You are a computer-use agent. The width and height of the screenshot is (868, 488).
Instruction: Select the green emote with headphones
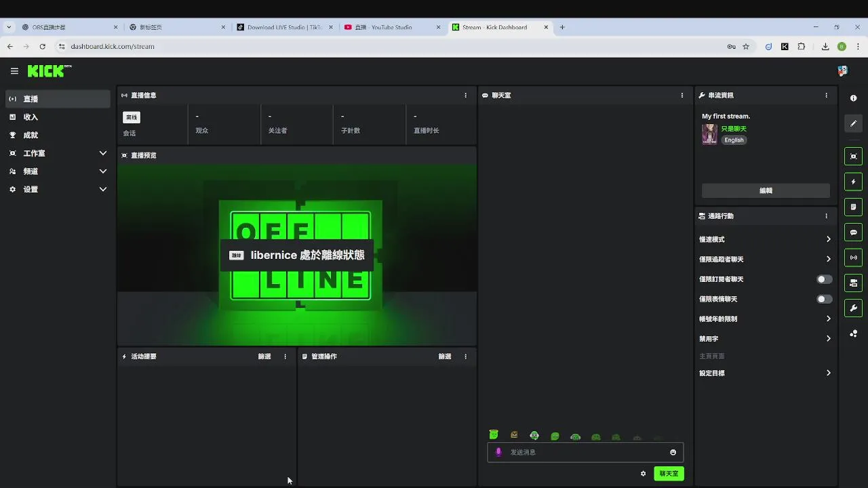pyautogui.click(x=575, y=437)
